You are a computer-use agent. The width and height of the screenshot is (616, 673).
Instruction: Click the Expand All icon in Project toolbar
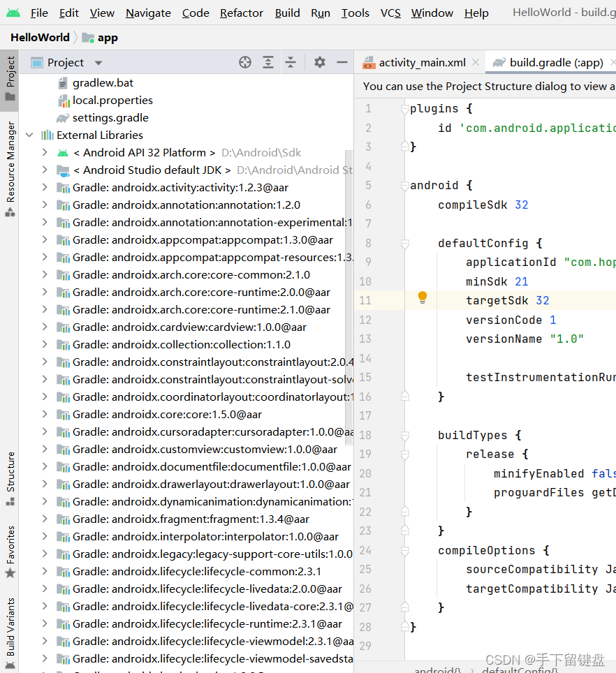coord(268,62)
